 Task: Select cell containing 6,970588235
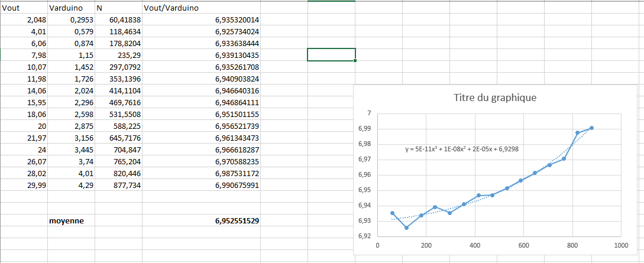[201, 162]
